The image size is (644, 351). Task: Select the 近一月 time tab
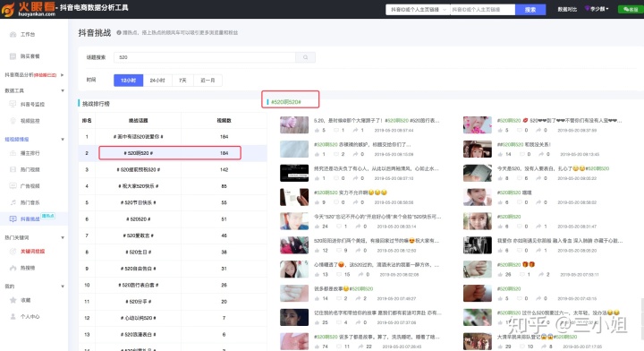(x=208, y=81)
